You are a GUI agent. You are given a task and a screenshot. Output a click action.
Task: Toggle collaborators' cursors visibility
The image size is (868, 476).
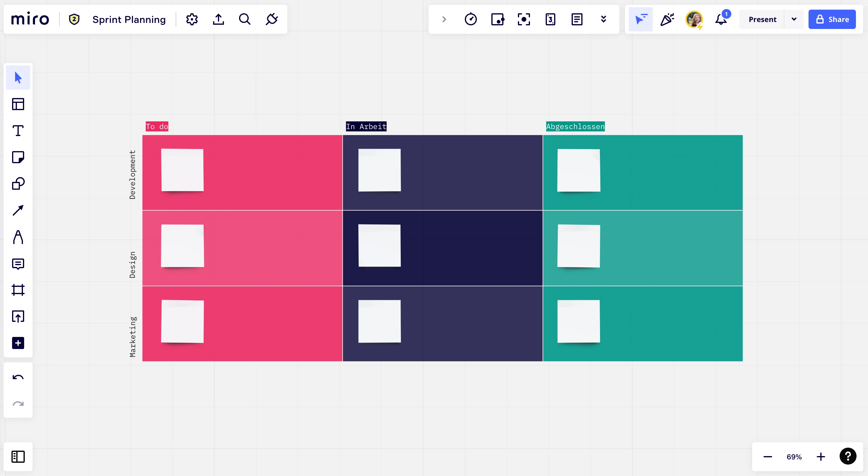640,19
